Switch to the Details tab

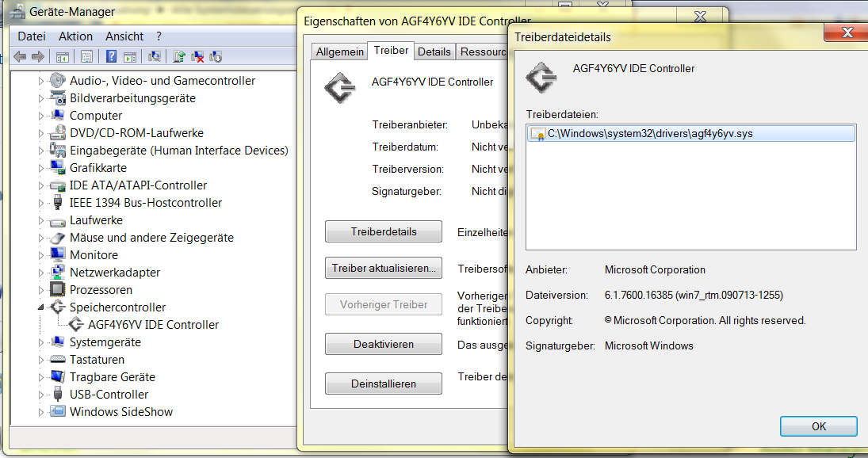pos(434,52)
